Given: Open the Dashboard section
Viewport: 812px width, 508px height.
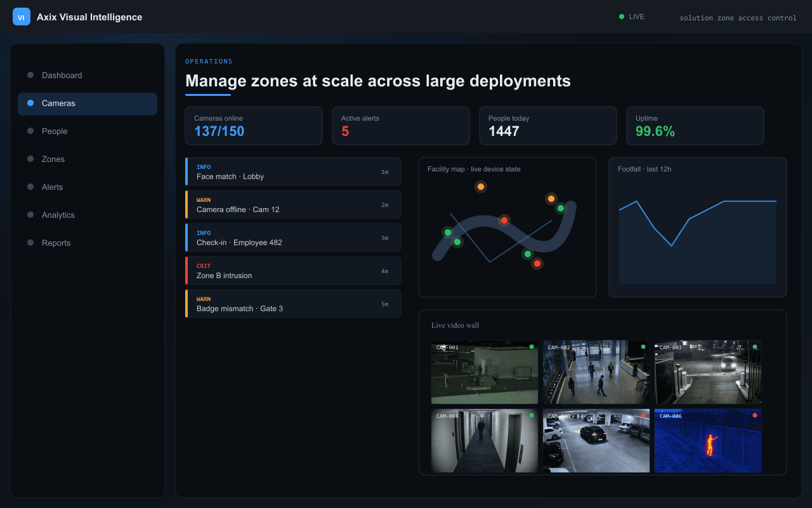Looking at the screenshot, I should point(88,75).
